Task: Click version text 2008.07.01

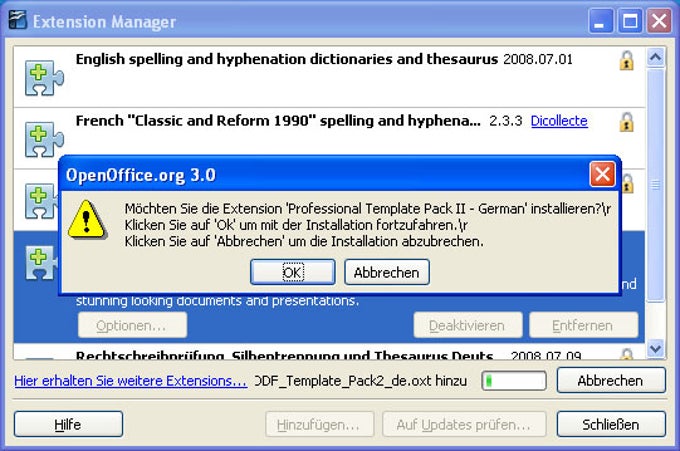Action: coord(538,59)
